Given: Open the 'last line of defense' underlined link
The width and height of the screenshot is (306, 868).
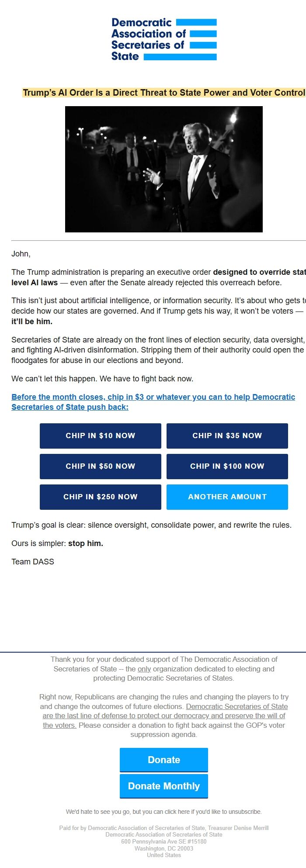Looking at the screenshot, I should [x=164, y=716].
